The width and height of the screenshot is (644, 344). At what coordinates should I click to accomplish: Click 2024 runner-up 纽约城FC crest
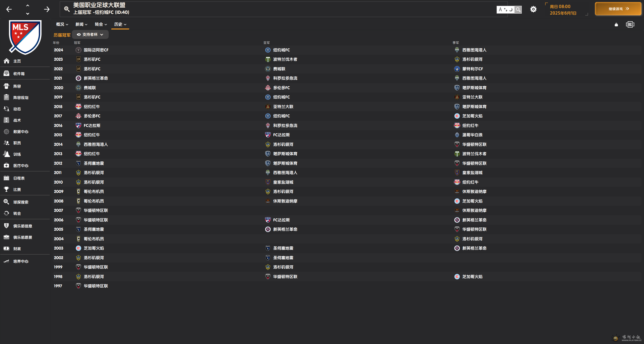(x=268, y=50)
